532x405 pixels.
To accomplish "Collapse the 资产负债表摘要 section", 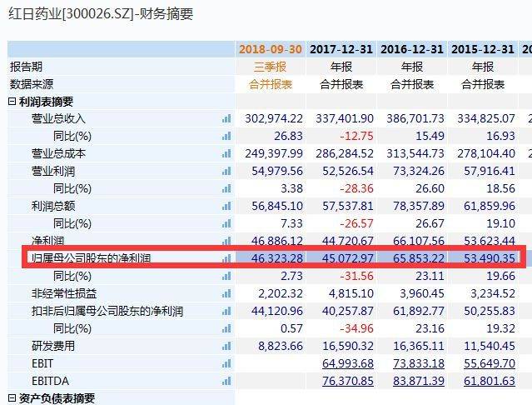I will (12, 398).
